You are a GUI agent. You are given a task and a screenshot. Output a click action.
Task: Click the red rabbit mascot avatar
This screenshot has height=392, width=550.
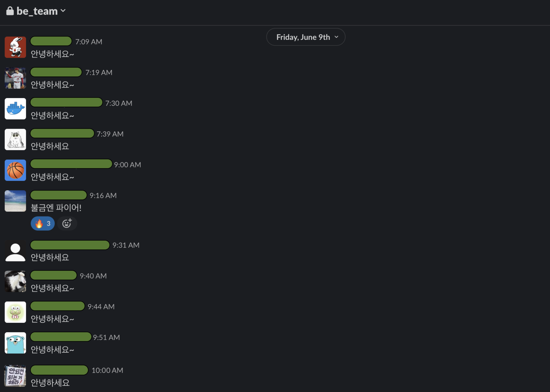point(15,47)
